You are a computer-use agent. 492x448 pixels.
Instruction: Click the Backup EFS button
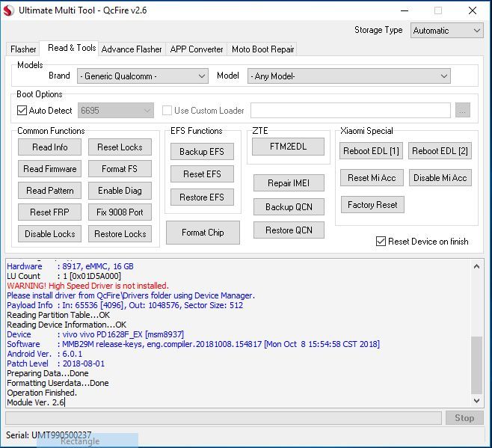tap(202, 152)
